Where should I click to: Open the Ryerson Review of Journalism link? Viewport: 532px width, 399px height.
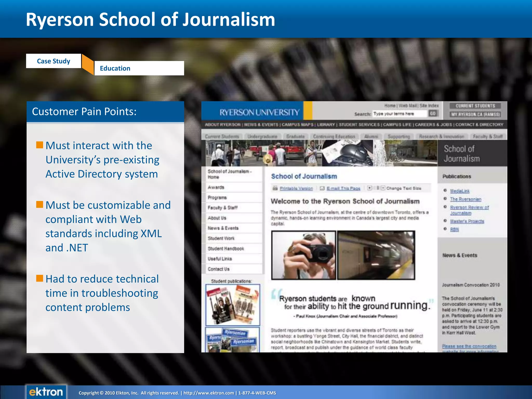[x=469, y=210]
